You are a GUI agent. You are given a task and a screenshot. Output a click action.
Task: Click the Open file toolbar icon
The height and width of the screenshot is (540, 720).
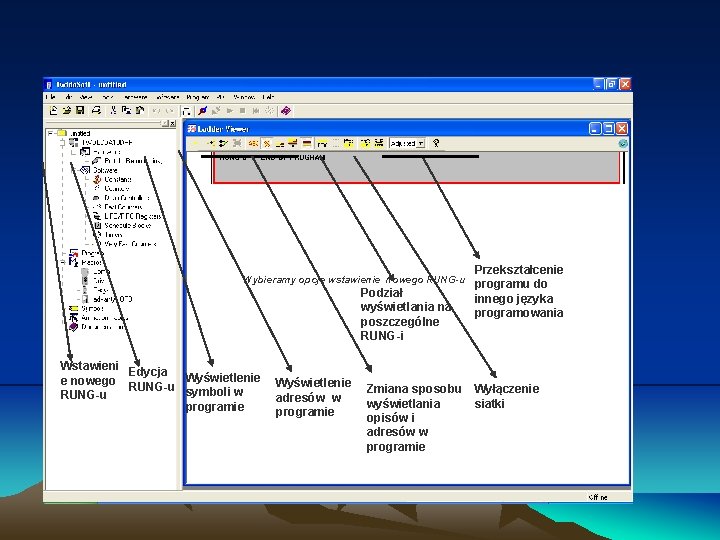(x=67, y=111)
